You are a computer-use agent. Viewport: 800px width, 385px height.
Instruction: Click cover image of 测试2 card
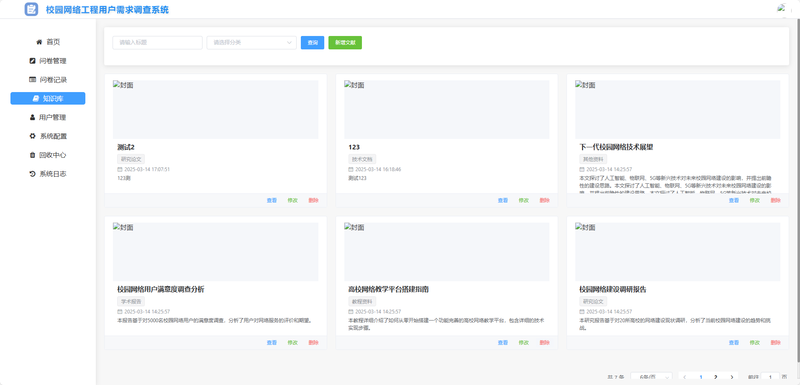tap(215, 109)
